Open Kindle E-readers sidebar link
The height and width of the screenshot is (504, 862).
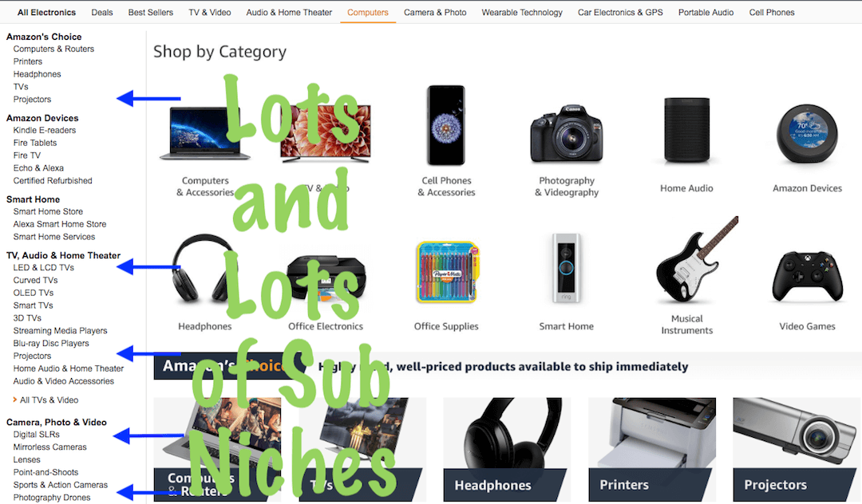click(45, 130)
